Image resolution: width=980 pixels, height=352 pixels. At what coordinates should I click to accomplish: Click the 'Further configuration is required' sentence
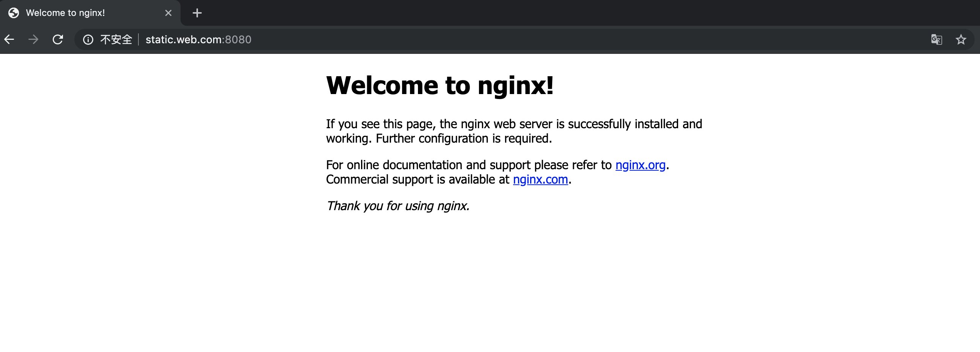pos(464,138)
